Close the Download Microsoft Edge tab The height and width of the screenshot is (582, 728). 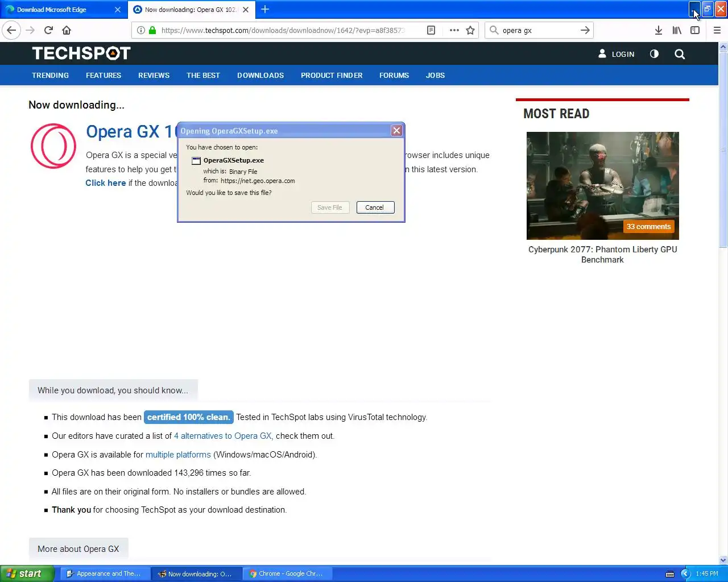[x=118, y=10]
